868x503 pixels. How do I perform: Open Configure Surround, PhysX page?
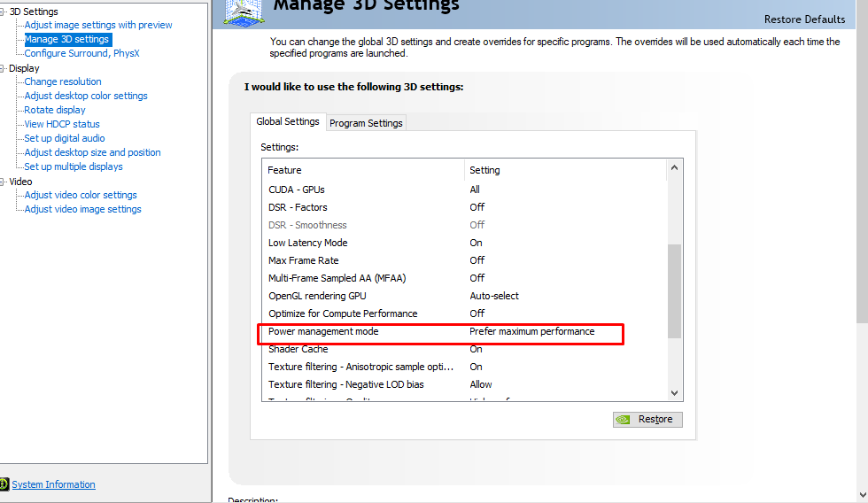tap(81, 53)
